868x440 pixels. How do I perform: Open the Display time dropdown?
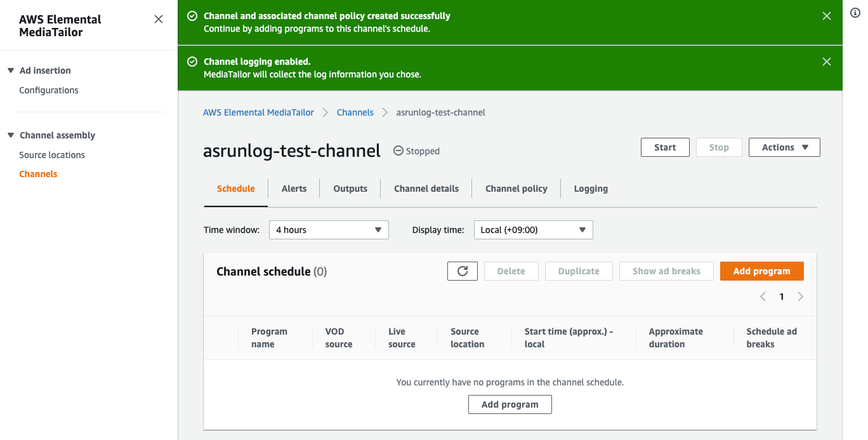[x=534, y=230]
